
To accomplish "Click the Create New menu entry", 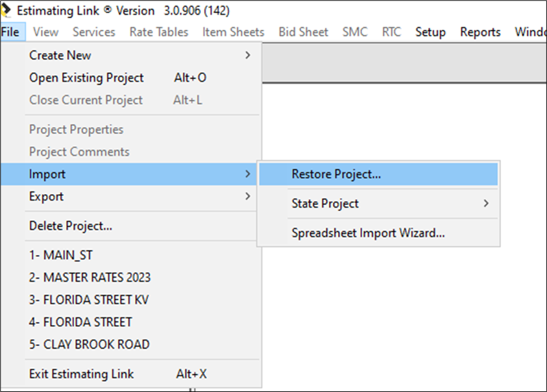I will (x=131, y=55).
